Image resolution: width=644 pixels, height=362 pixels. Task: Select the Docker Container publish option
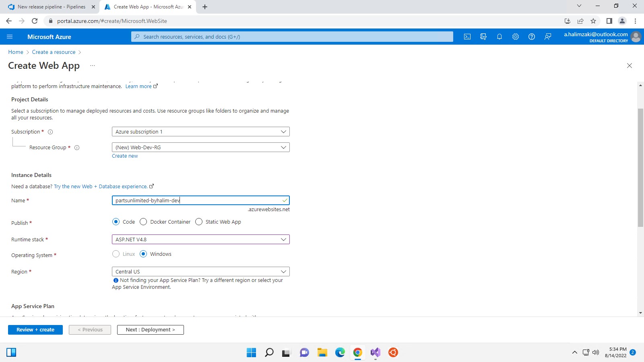click(x=143, y=222)
